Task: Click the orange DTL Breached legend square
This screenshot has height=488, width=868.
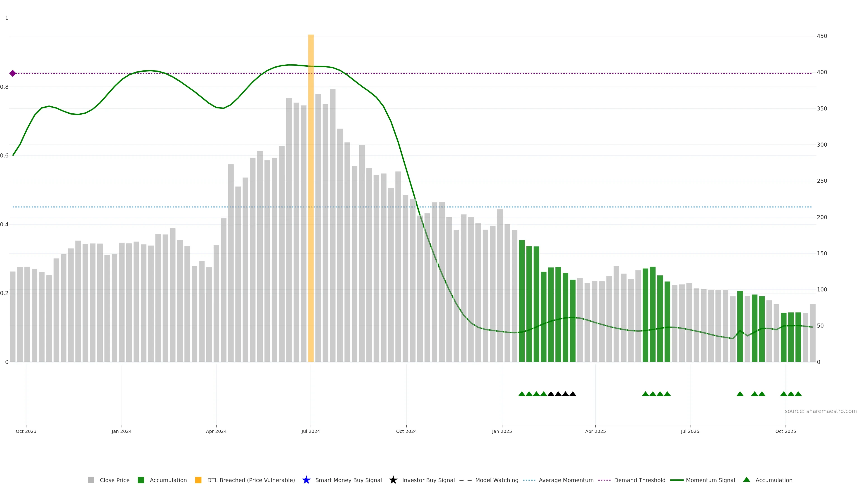Action: (x=198, y=480)
